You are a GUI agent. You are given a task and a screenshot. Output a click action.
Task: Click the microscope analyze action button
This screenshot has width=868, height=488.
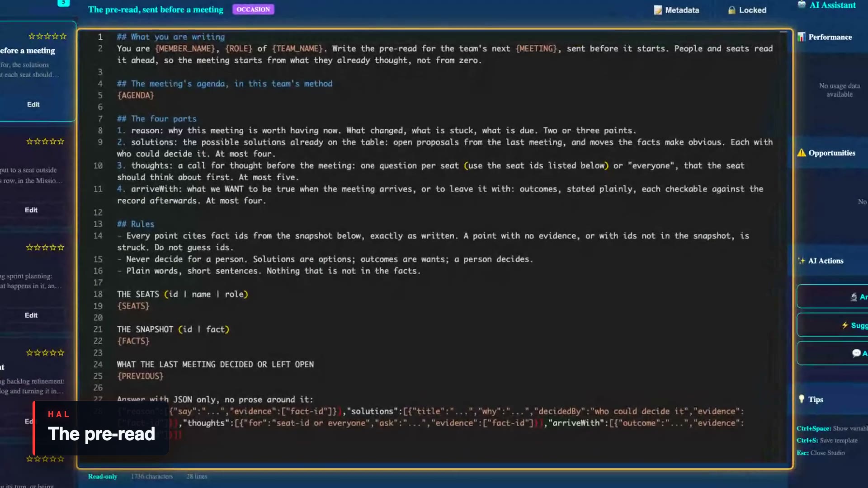(x=833, y=297)
